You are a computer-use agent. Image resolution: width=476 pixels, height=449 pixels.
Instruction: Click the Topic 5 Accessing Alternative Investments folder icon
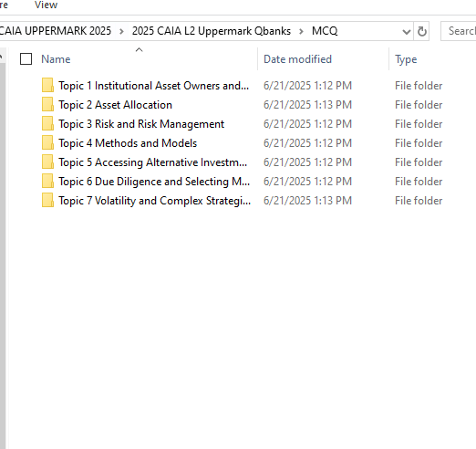pos(47,162)
